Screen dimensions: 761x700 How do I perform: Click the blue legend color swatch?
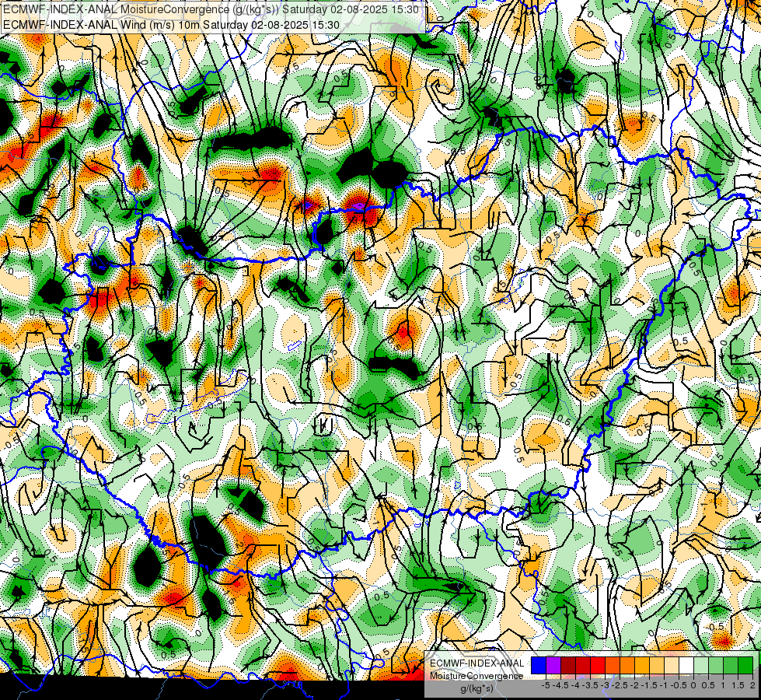[539, 665]
